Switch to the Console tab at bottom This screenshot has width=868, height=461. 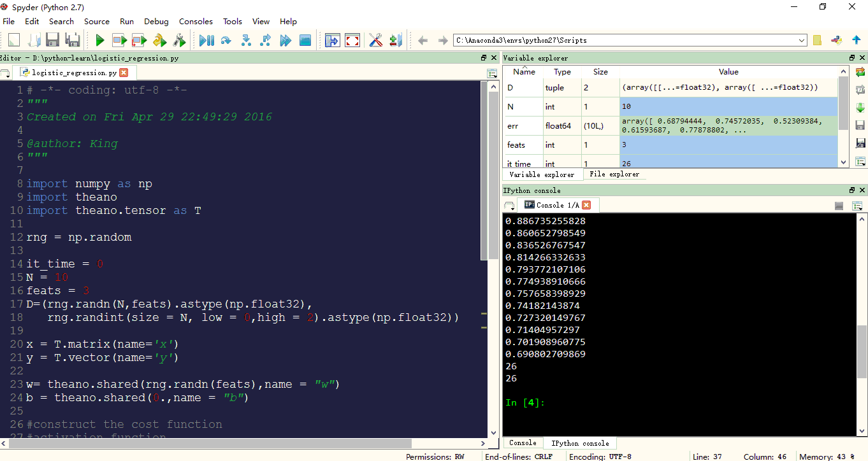tap(523, 443)
